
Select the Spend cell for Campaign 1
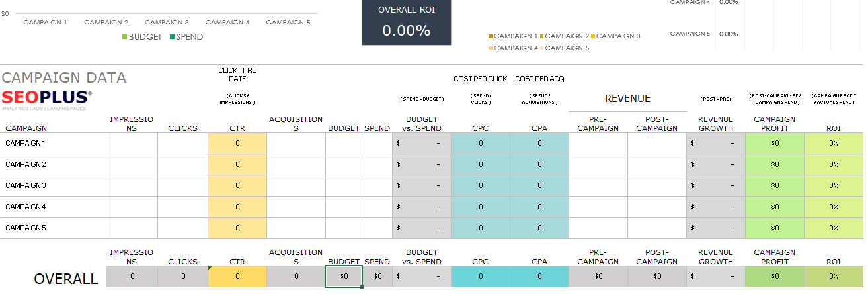(377, 143)
